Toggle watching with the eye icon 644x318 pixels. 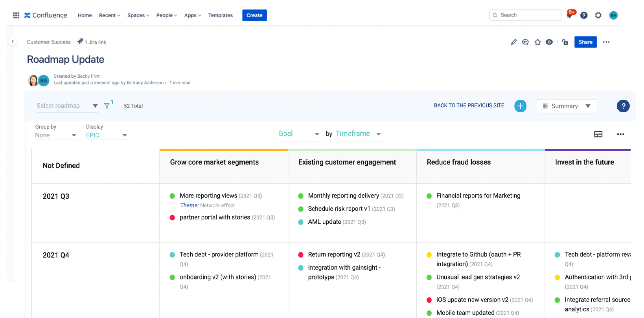[549, 42]
